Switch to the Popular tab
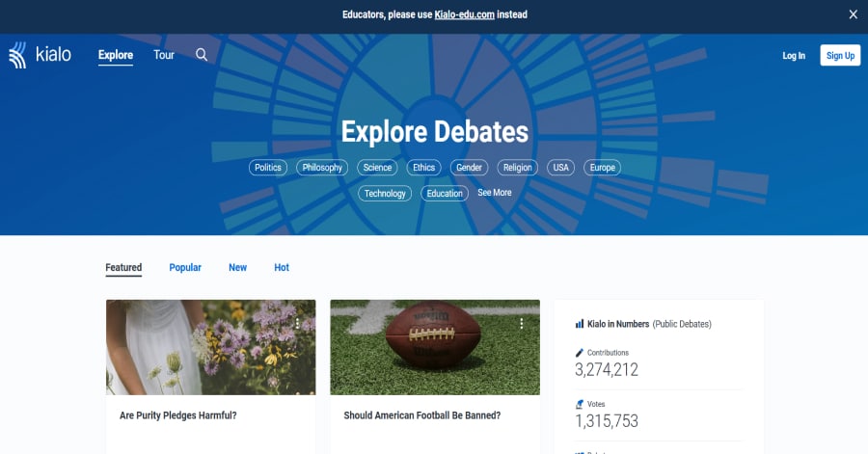This screenshot has height=454, width=868. click(185, 268)
